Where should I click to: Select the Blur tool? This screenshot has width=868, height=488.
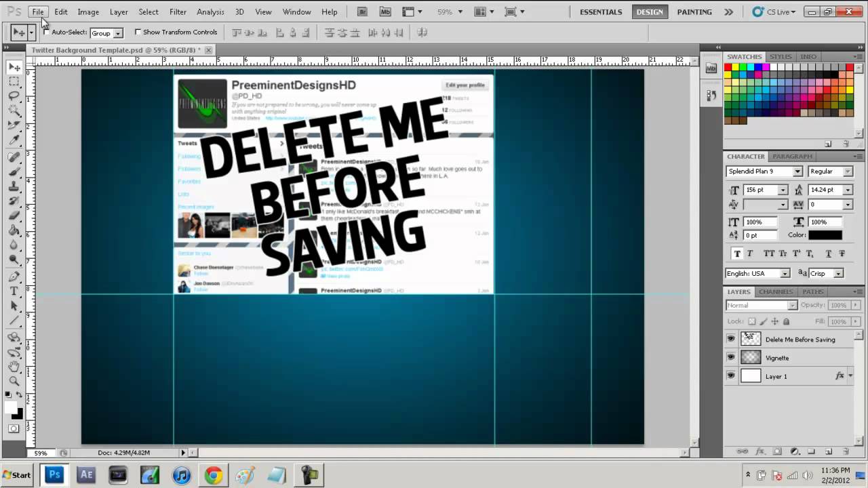pos(14,245)
